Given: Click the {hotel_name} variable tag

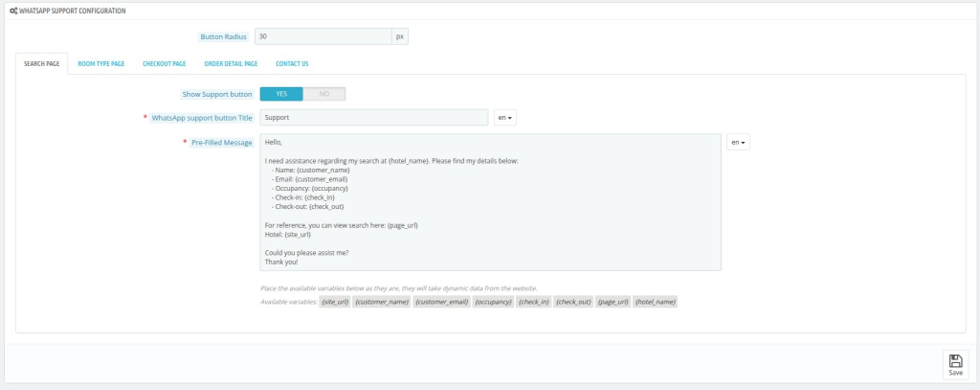Looking at the screenshot, I should point(655,303).
